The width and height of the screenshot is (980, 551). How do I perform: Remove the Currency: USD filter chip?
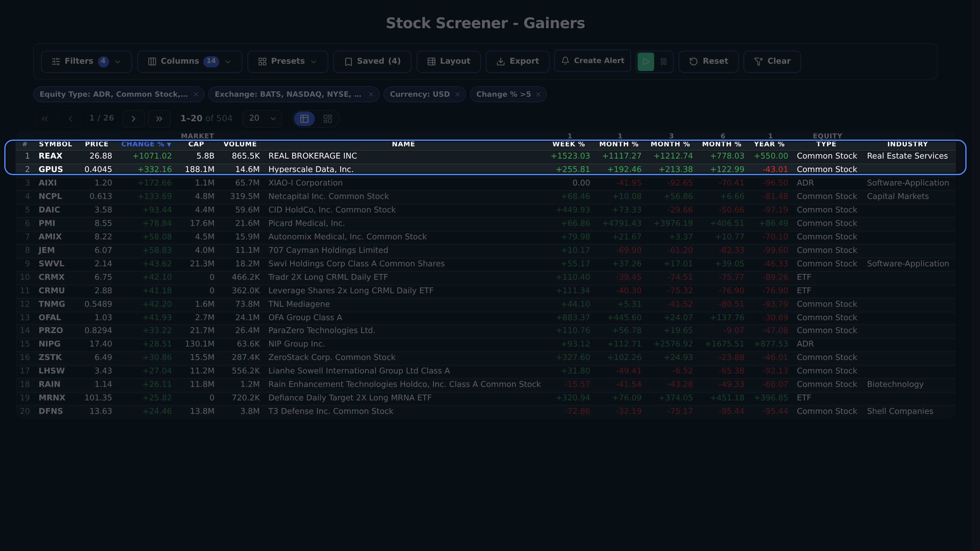click(457, 94)
